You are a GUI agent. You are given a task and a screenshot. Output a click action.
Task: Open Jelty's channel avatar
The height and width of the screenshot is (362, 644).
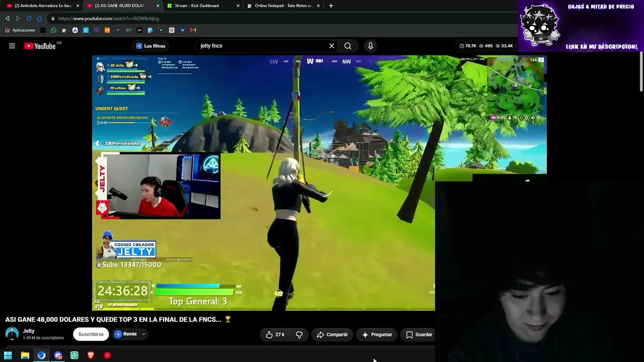point(12,334)
